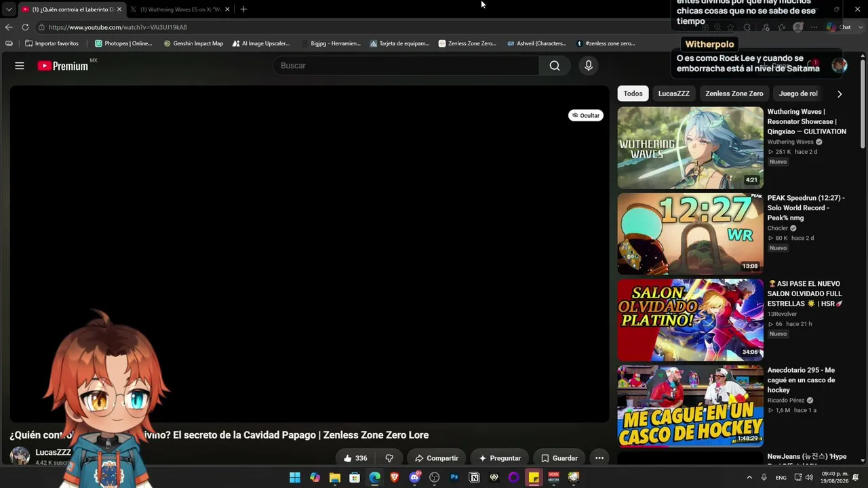This screenshot has width=868, height=488.
Task: Visit the Chocler channel name
Action: click(778, 228)
